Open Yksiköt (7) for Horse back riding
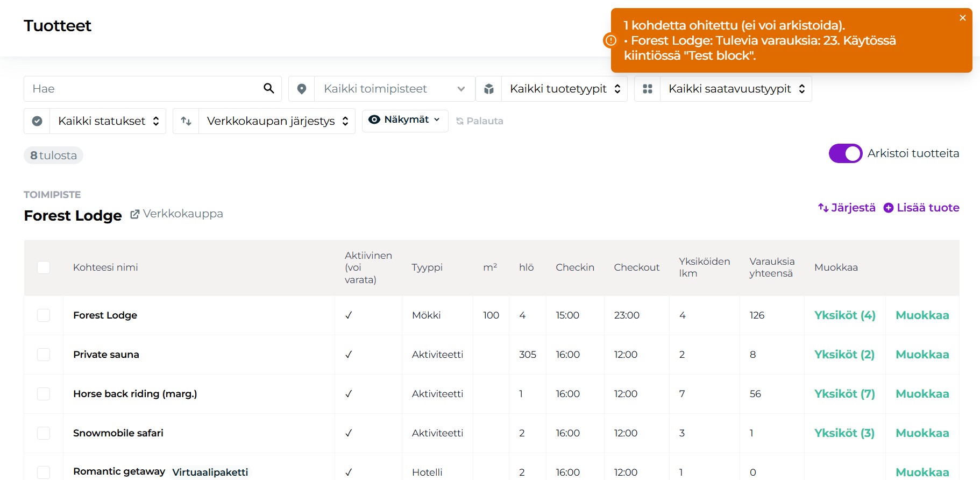Viewport: 980px width, 480px height. pos(844,394)
